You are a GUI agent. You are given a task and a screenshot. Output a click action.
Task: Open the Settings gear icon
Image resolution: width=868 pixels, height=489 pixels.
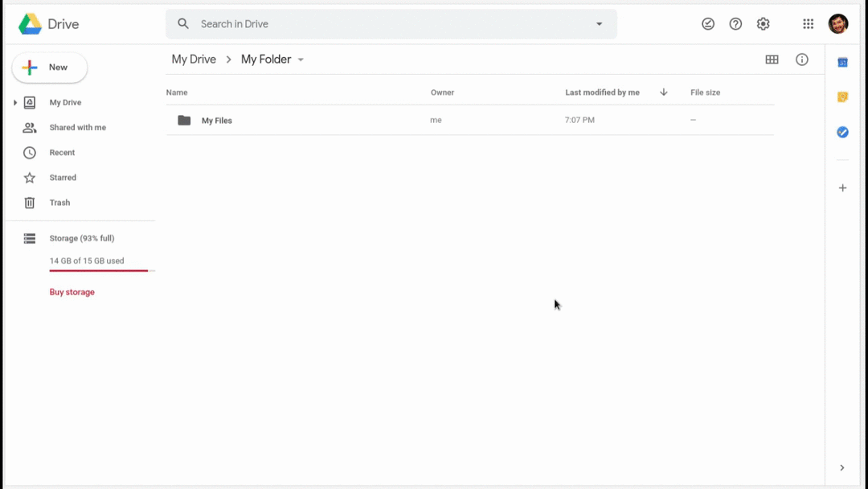tap(763, 24)
